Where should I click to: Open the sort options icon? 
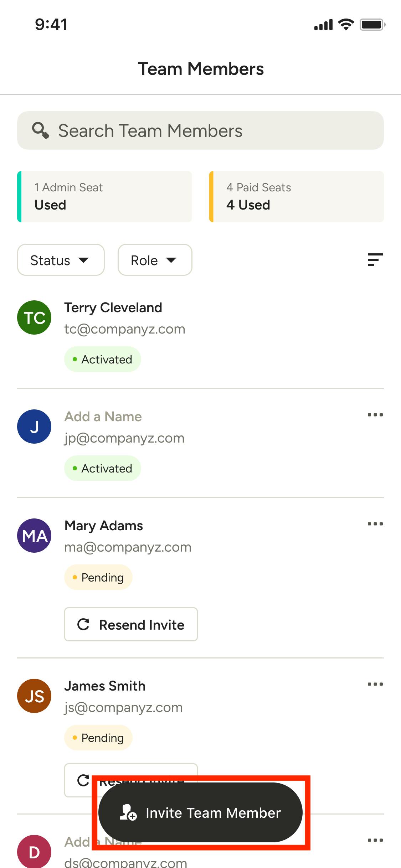[375, 260]
